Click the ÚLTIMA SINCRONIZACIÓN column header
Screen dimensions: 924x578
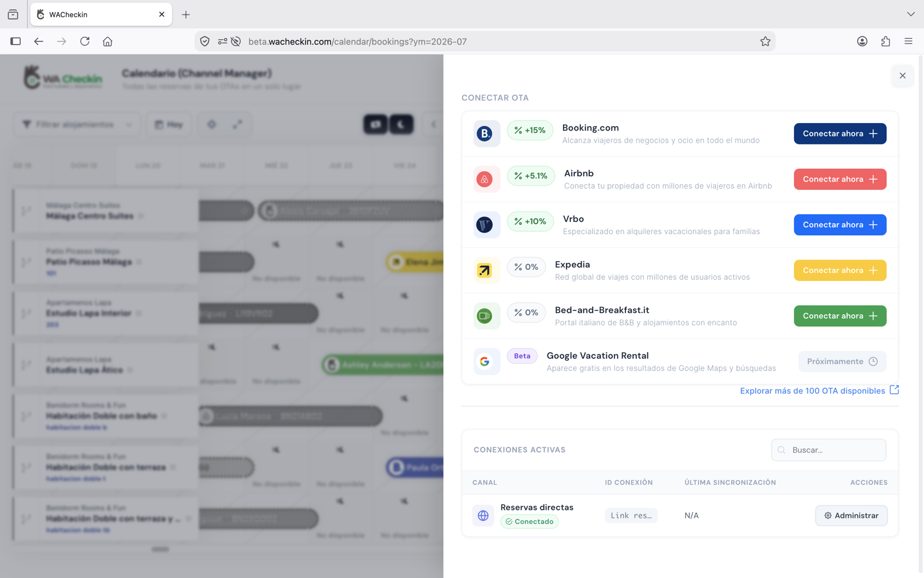730,483
